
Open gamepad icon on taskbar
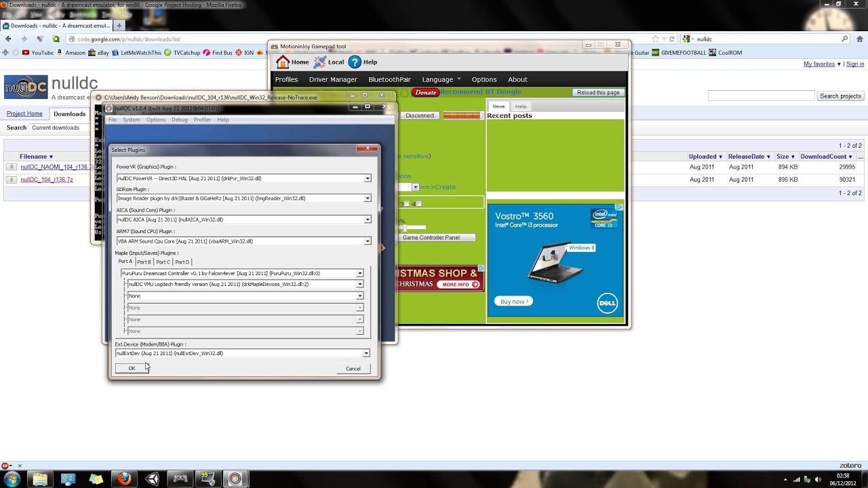coord(180,479)
